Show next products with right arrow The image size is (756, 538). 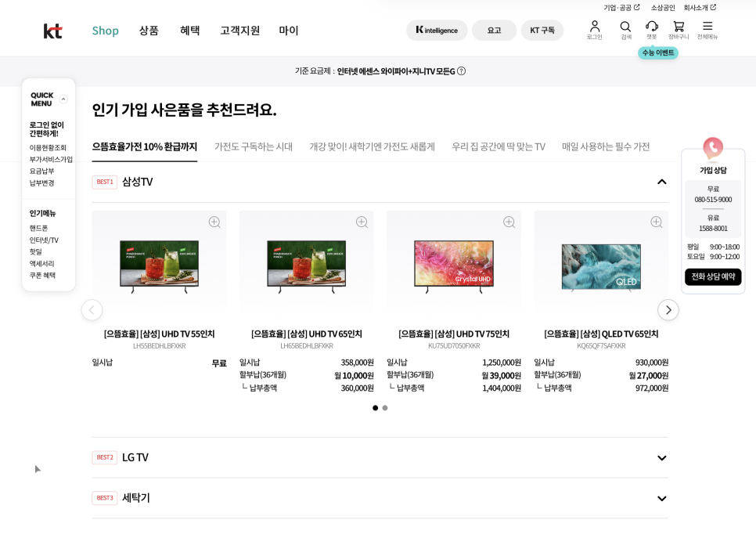point(668,310)
